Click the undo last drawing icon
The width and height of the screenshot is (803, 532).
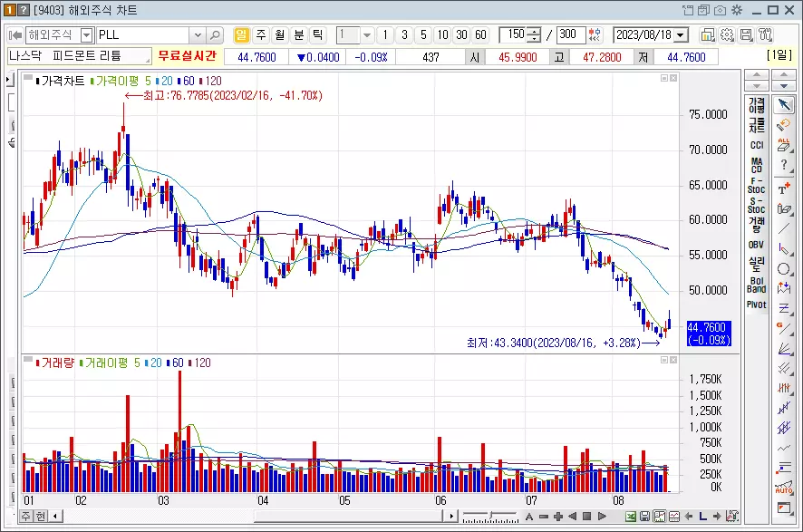click(784, 125)
